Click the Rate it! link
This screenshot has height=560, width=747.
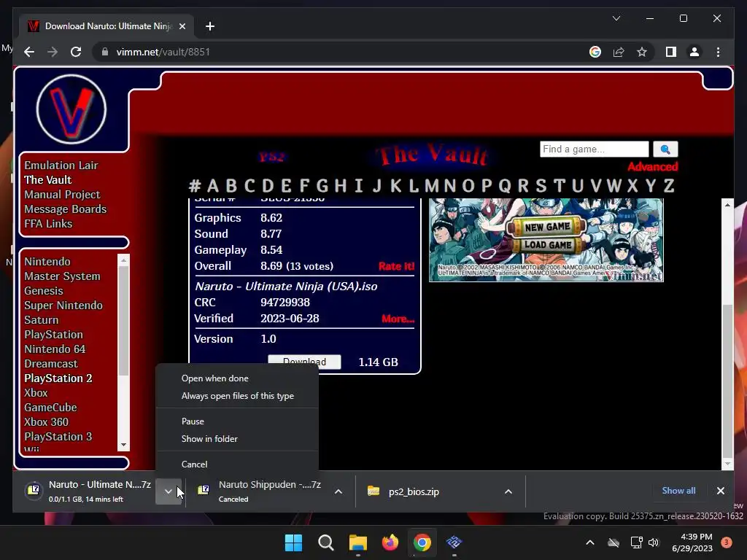(x=396, y=266)
